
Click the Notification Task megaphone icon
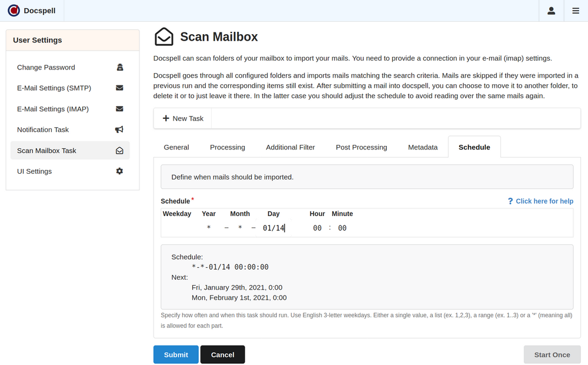pos(119,130)
